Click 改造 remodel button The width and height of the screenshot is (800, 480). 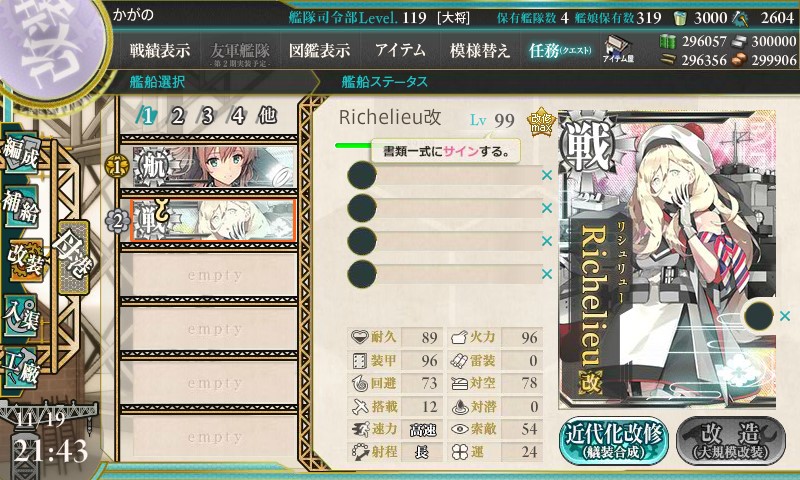(x=731, y=441)
